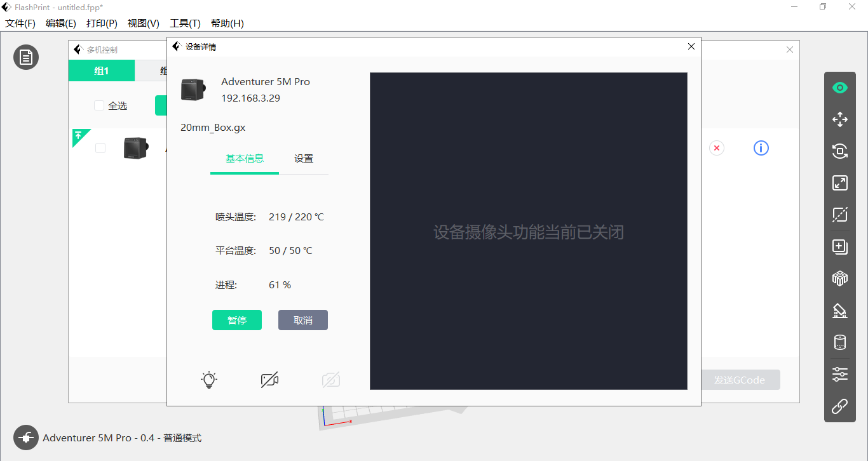Click the blue info icon in multi-machine row
The image size is (868, 461).
pyautogui.click(x=761, y=148)
